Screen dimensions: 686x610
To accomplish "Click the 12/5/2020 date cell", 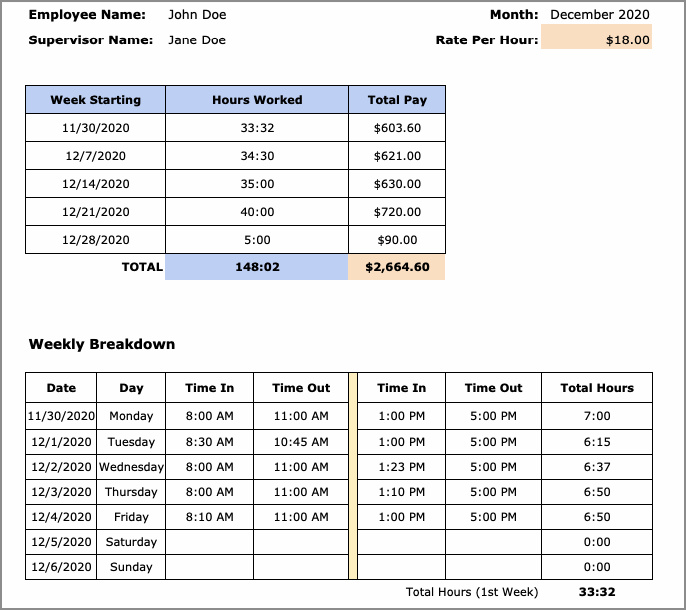I will [61, 542].
